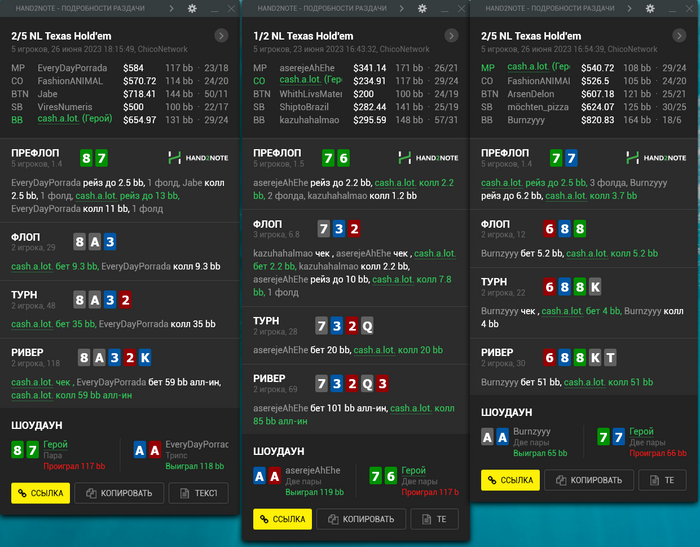Screen dimensions: 700x547
Task: Select player Burnzyyy in the BB player row
Action: pyautogui.click(x=526, y=120)
